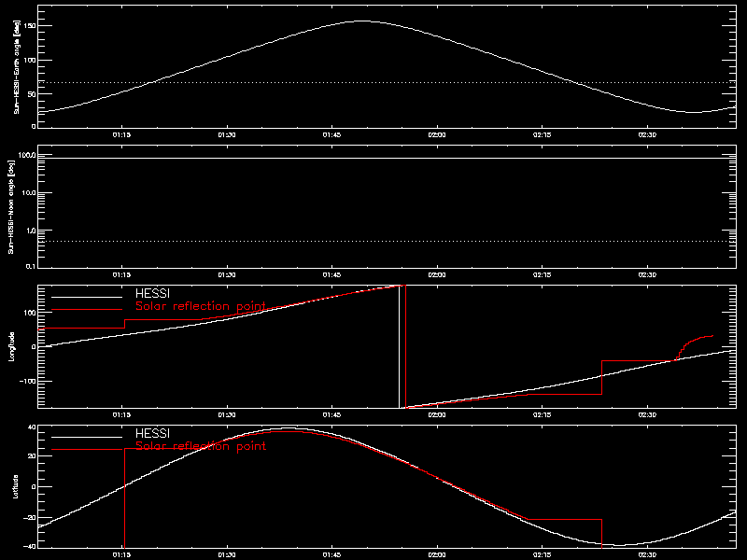Pick 02:15 time label under Sun-HESSI-Noon plot

[543, 275]
